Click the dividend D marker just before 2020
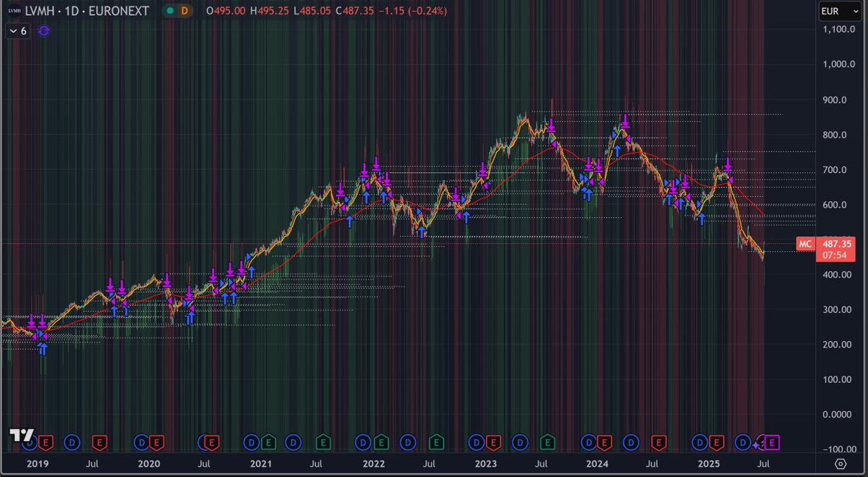Image resolution: width=868 pixels, height=477 pixels. tap(141, 441)
